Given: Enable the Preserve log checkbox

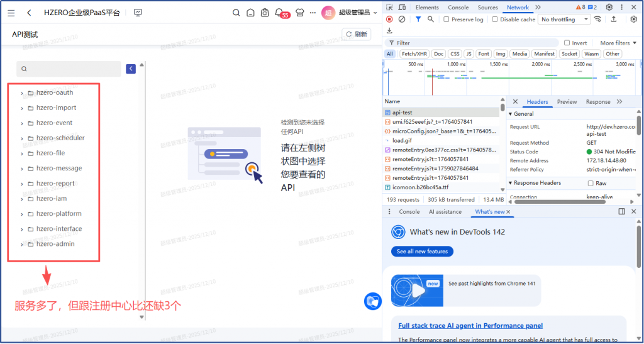Looking at the screenshot, I should [447, 19].
